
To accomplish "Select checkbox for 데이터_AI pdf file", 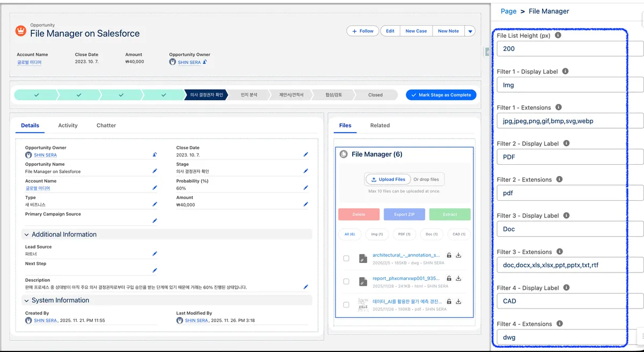I will pos(346,304).
